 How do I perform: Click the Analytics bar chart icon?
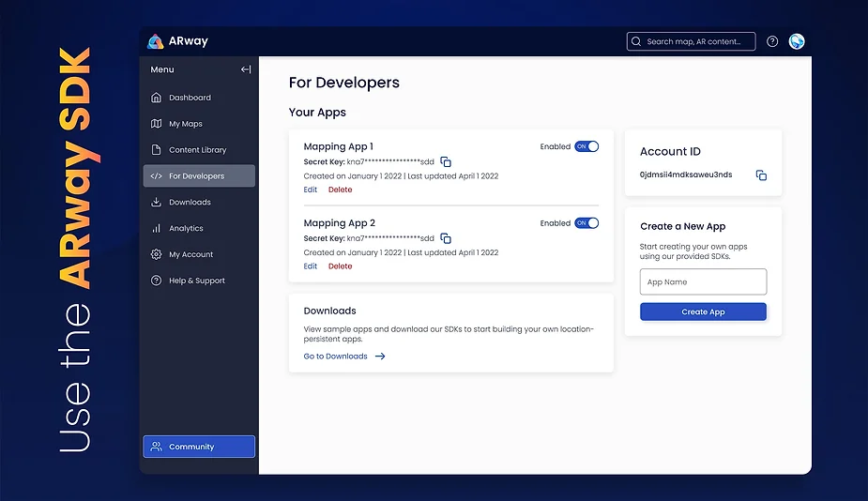pos(156,228)
